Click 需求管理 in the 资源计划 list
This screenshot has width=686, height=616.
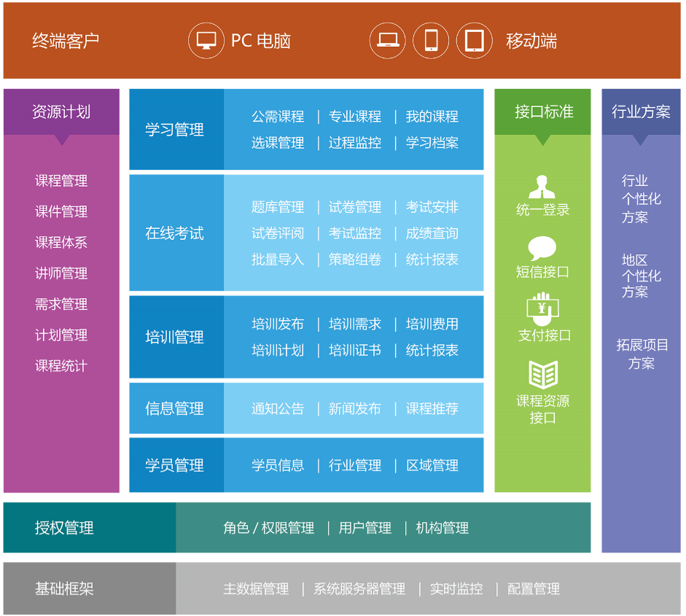coord(61,304)
